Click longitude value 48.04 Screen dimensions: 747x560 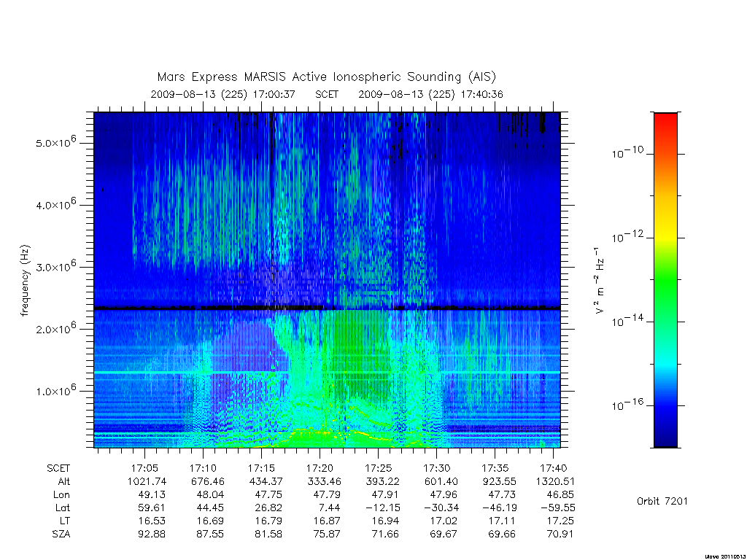click(x=210, y=495)
